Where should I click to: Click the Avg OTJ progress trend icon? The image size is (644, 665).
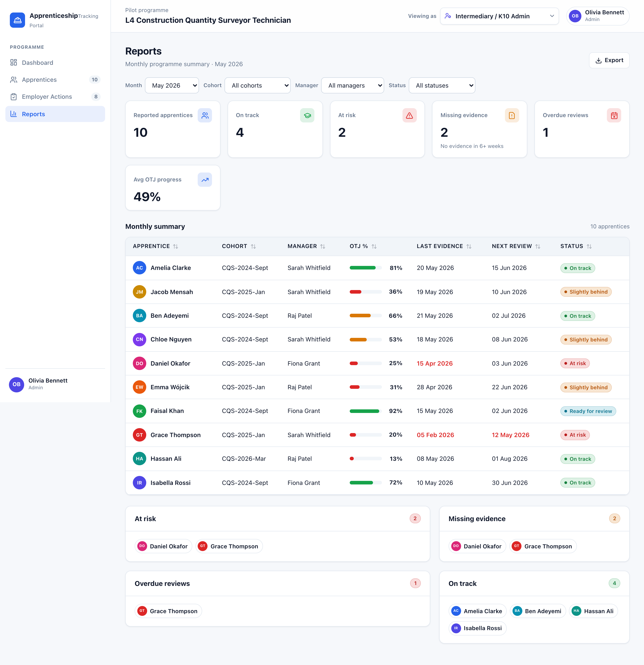coord(205,180)
